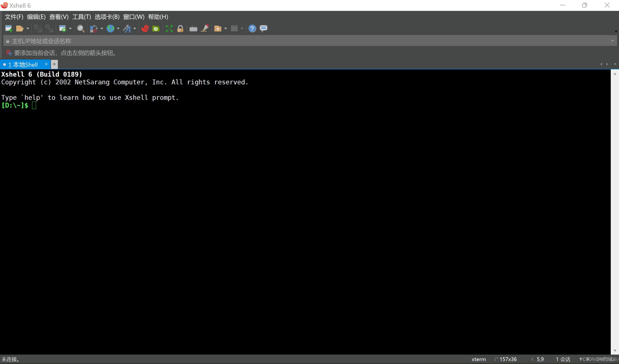This screenshot has width=619, height=364.
Task: Click the Key Mapping keyboard icon
Action: [193, 29]
